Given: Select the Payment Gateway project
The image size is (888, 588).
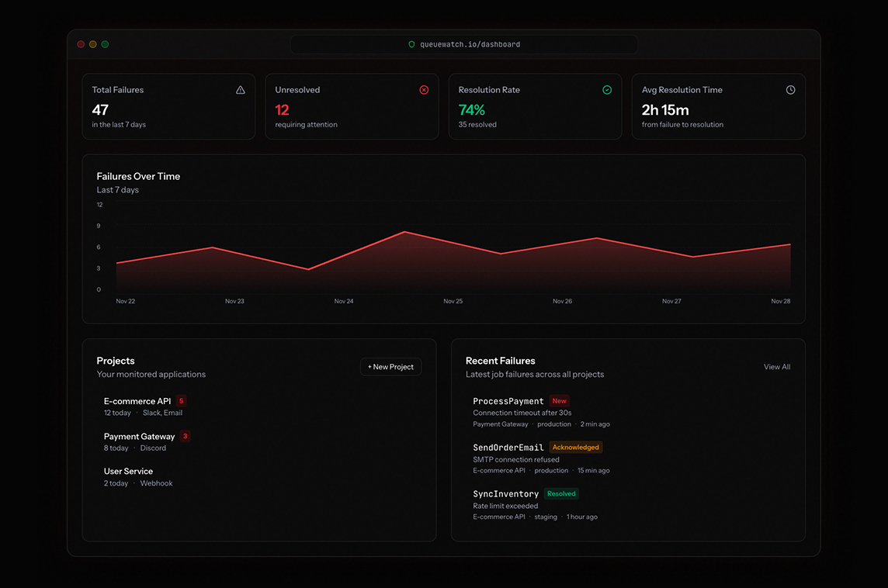Looking at the screenshot, I should (x=140, y=437).
